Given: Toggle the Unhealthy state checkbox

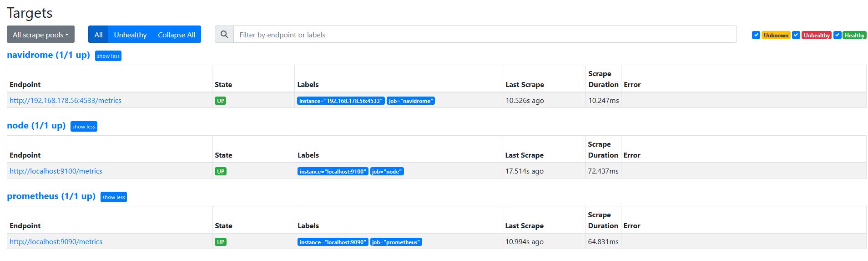Looking at the screenshot, I should coord(796,35).
